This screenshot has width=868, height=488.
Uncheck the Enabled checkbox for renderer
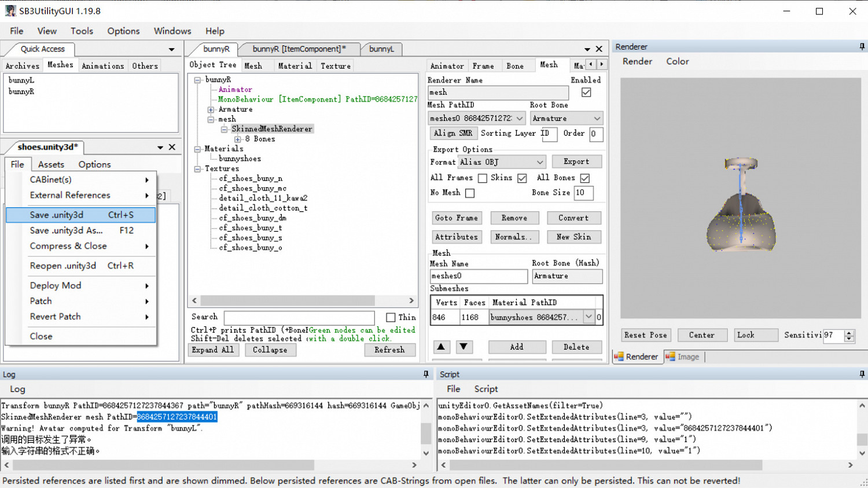586,92
